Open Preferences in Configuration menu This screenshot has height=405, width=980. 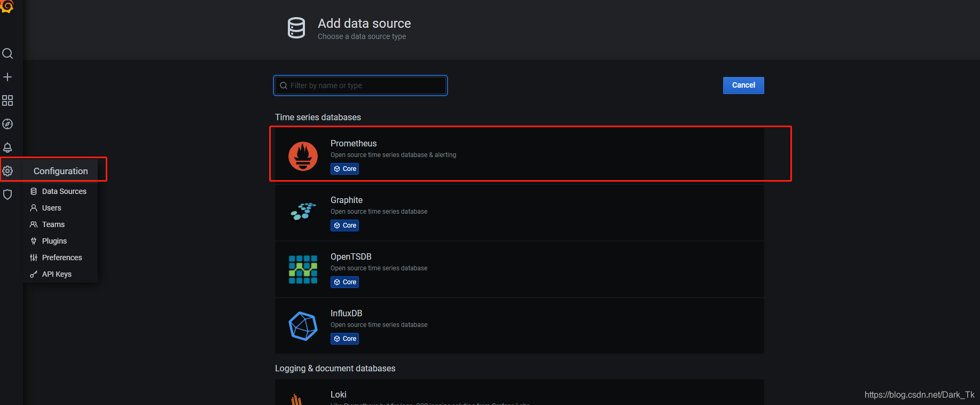point(61,258)
